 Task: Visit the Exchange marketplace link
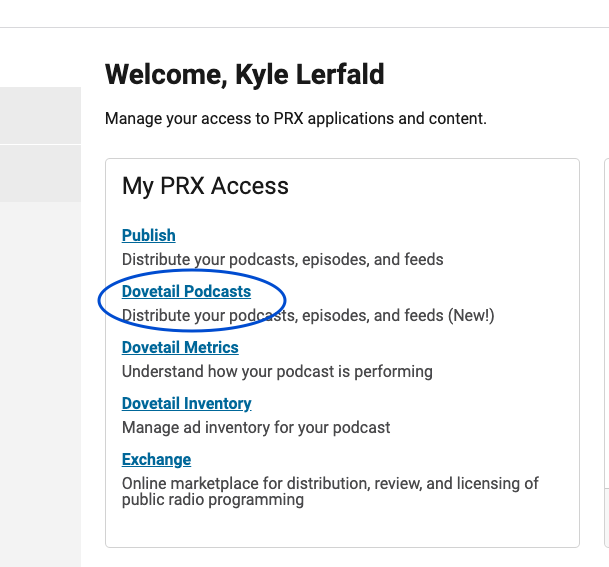click(157, 459)
